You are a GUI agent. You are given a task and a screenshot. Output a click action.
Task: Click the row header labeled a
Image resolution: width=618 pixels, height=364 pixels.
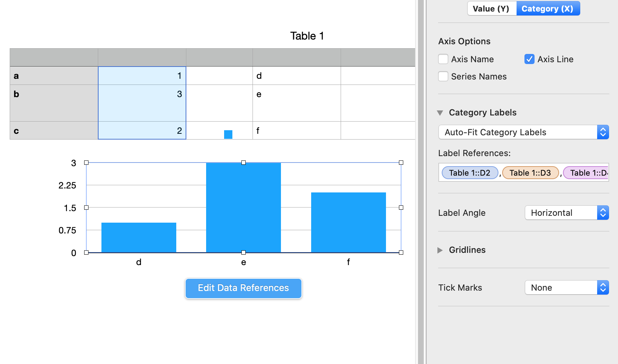click(54, 76)
